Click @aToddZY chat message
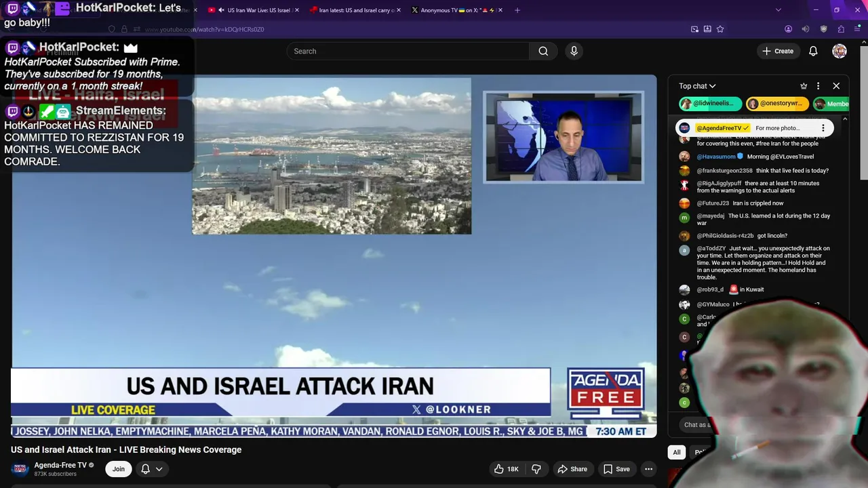The height and width of the screenshot is (488, 868). tap(764, 263)
